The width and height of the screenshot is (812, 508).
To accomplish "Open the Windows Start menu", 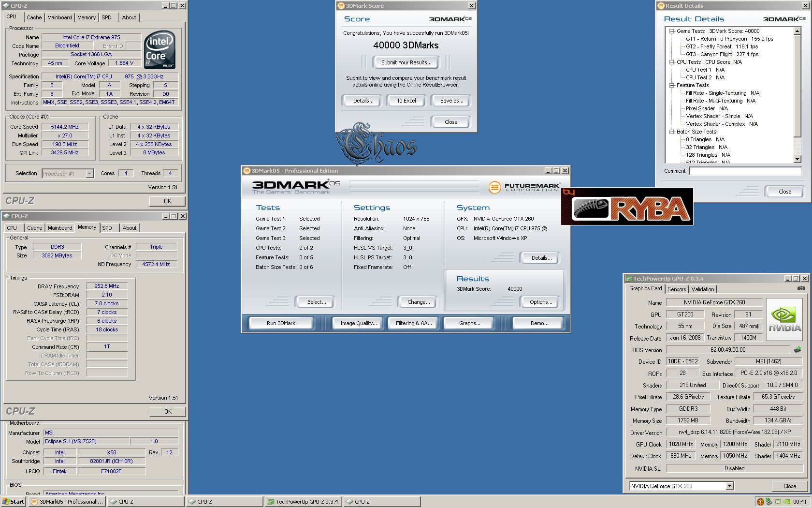I will [13, 502].
